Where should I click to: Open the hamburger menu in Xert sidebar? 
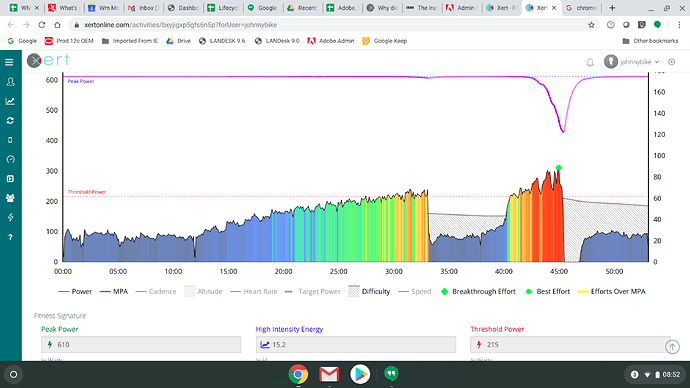pyautogui.click(x=9, y=62)
